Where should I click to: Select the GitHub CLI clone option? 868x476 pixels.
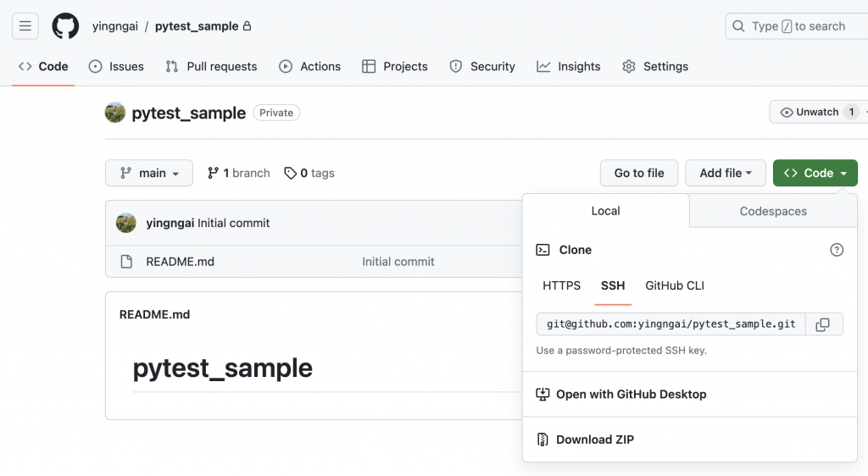675,285
